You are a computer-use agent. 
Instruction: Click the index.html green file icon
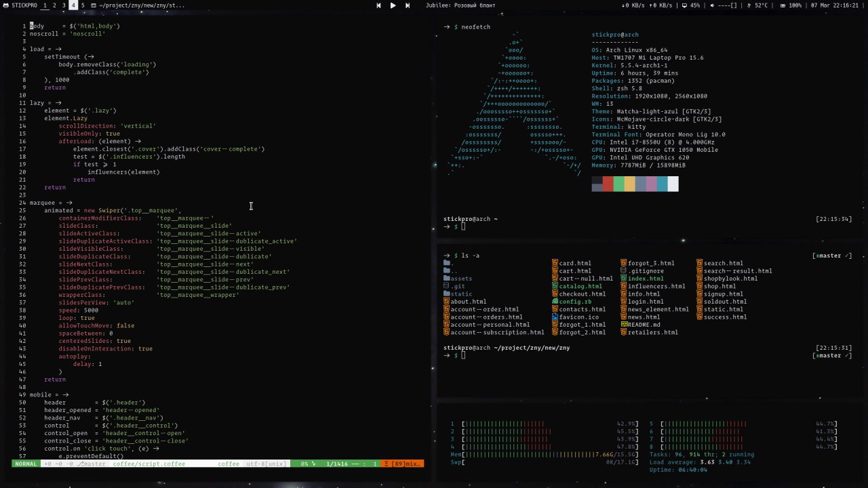click(x=624, y=279)
